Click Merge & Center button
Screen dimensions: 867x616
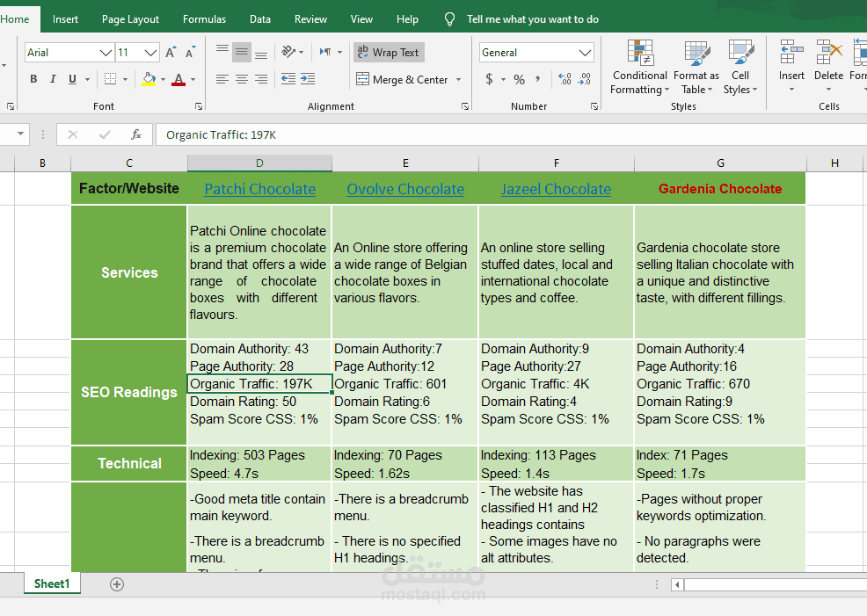(402, 80)
